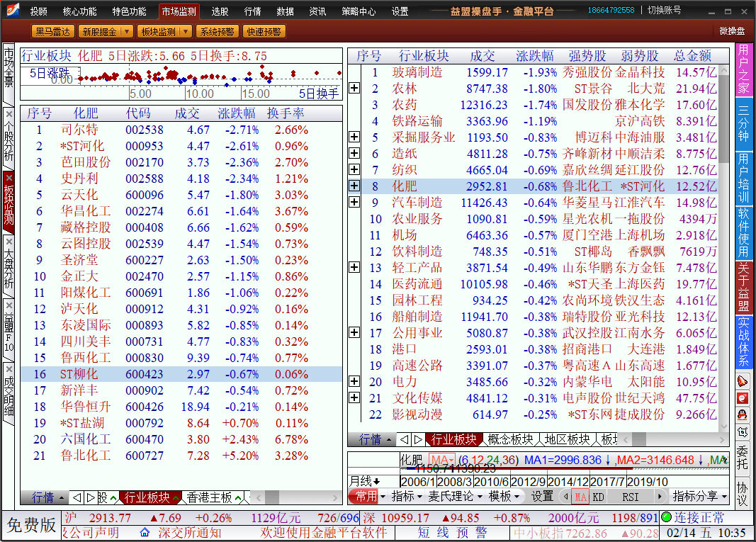The height and width of the screenshot is (542, 756).
Task: Open the 月线 period selector
Action: pyautogui.click(x=365, y=481)
